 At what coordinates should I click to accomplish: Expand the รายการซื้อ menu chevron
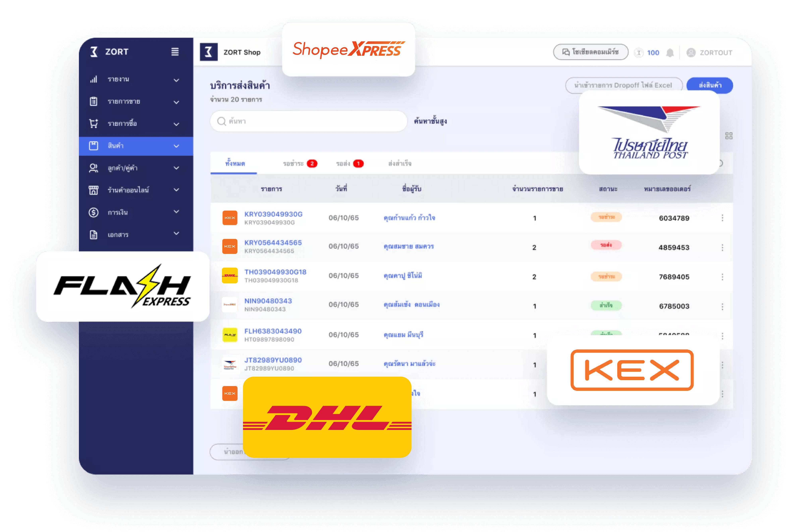[177, 124]
